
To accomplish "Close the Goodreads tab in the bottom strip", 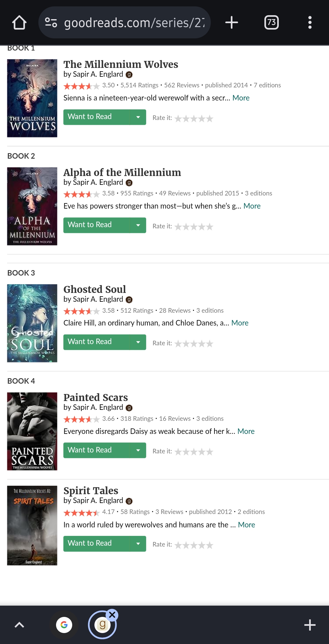I will point(112,615).
